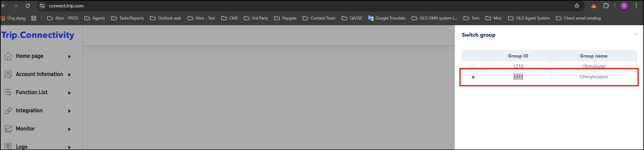Open the MetaMask fox extension icon
This screenshot has width=644, height=150.
click(x=594, y=6)
